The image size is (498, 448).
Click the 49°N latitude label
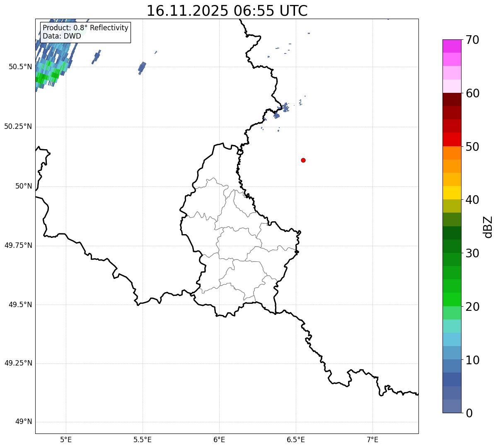click(24, 421)
